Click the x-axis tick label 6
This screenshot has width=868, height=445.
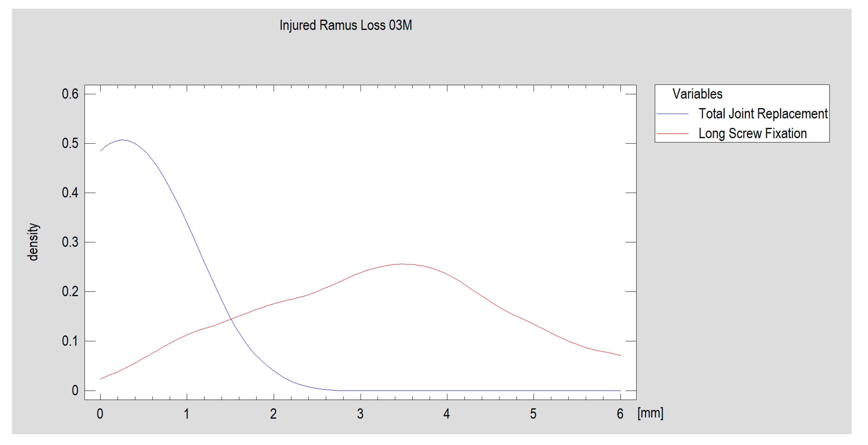tap(620, 414)
